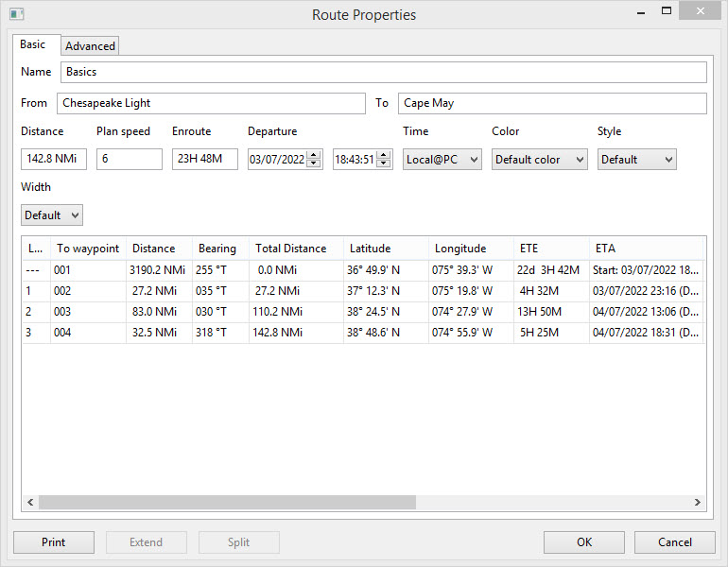The image size is (728, 567).
Task: Open the Time zone dropdown Local@PC
Action: [x=442, y=160]
